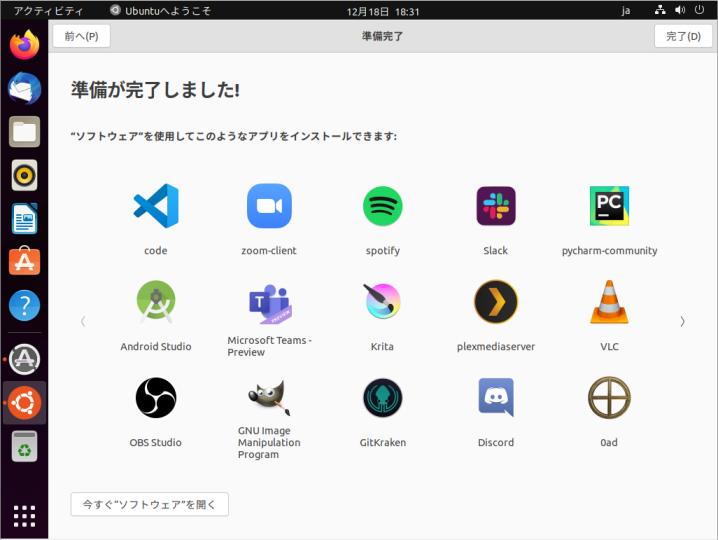Show next page of apps with right chevron
Image resolution: width=718 pixels, height=540 pixels.
pyautogui.click(x=682, y=322)
